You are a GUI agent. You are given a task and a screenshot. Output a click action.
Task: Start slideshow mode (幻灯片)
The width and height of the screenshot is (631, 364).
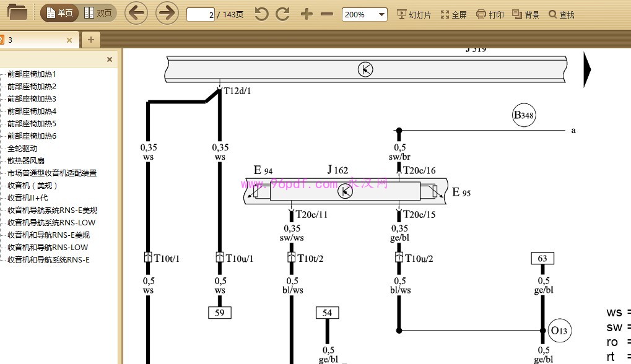point(414,15)
